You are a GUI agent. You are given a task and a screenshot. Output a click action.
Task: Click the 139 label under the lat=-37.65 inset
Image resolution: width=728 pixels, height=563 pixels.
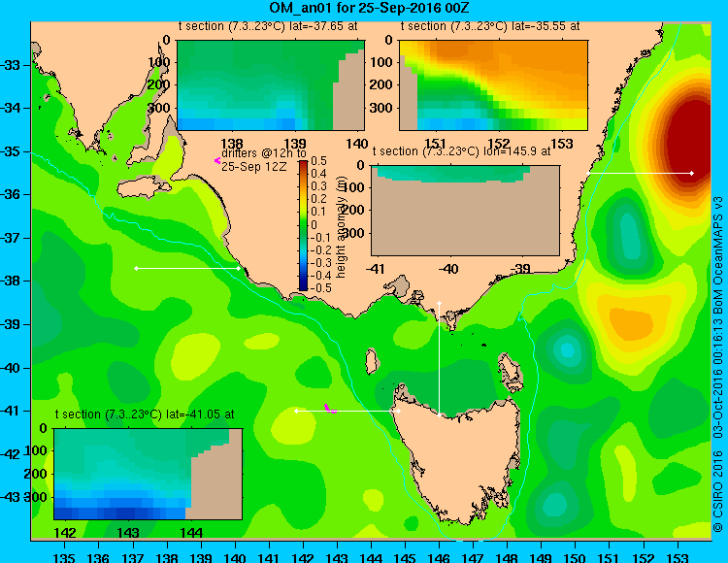[295, 144]
